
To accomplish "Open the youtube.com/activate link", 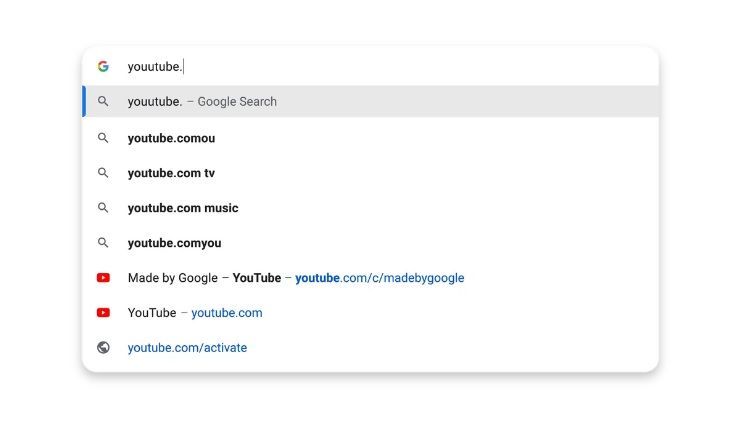I will (187, 348).
